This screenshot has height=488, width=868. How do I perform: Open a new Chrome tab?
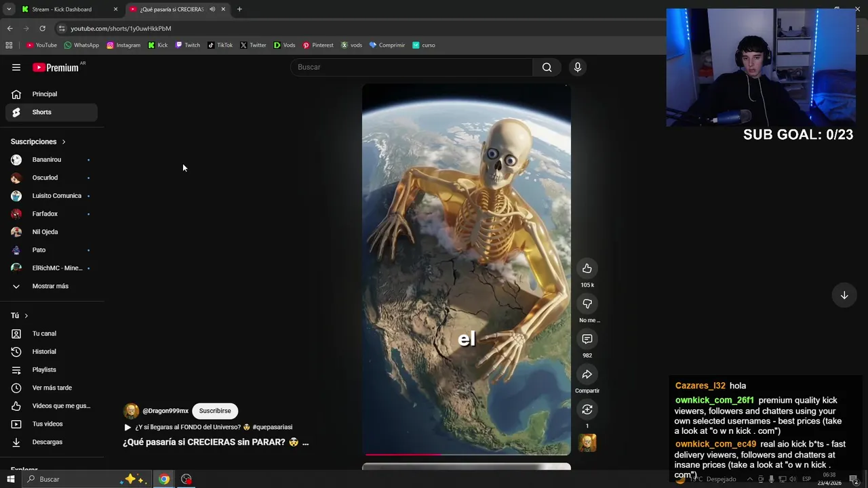pos(239,9)
